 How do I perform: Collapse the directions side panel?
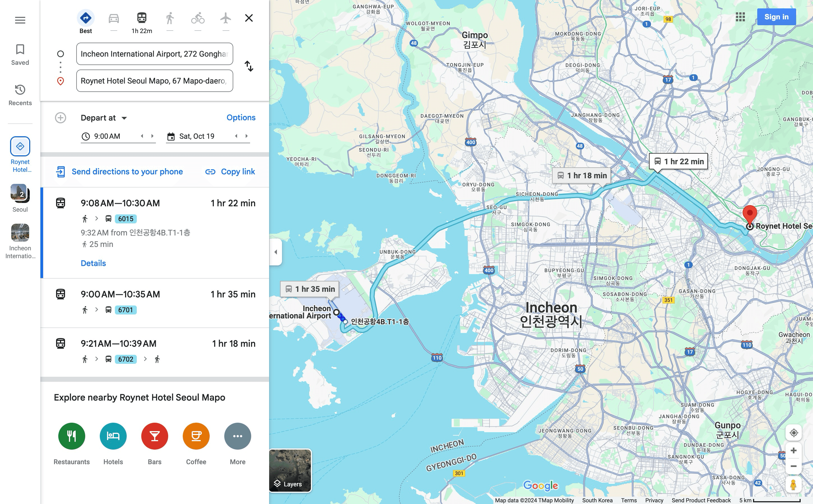tap(276, 252)
